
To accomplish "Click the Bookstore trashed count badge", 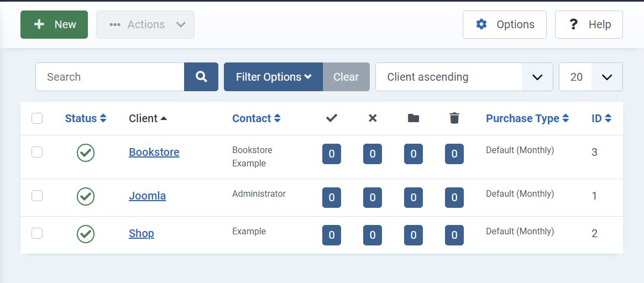I will 454,154.
